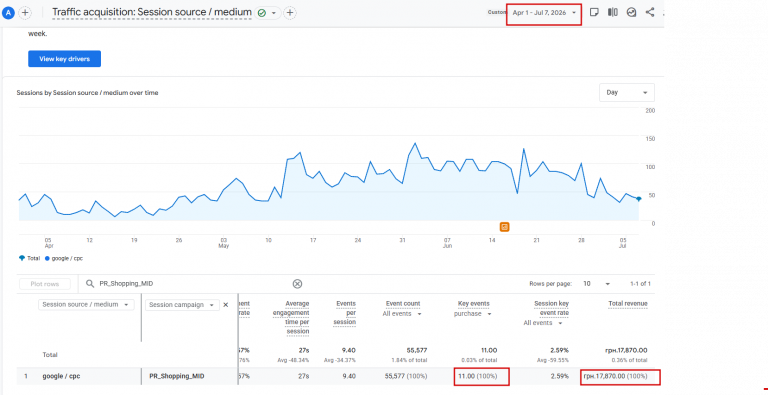Open the insights icon in the header
Screen dimensions: 768x395
631,12
